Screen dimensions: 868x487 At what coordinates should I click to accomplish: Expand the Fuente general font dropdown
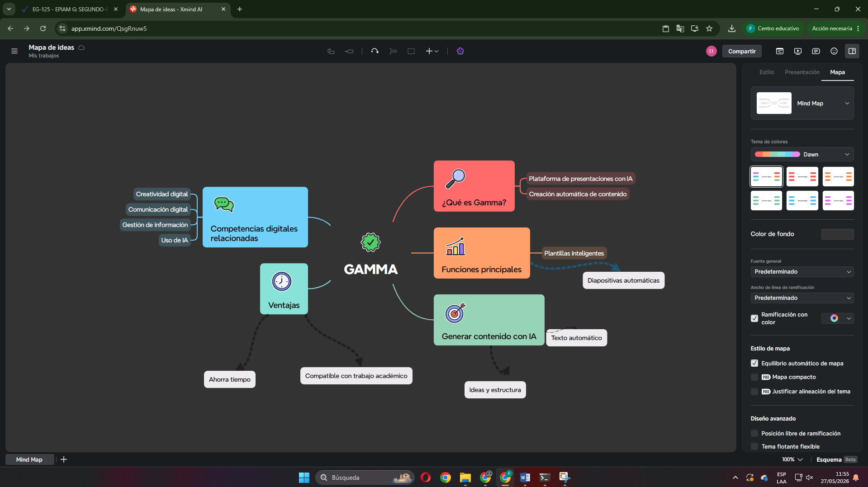(x=802, y=271)
